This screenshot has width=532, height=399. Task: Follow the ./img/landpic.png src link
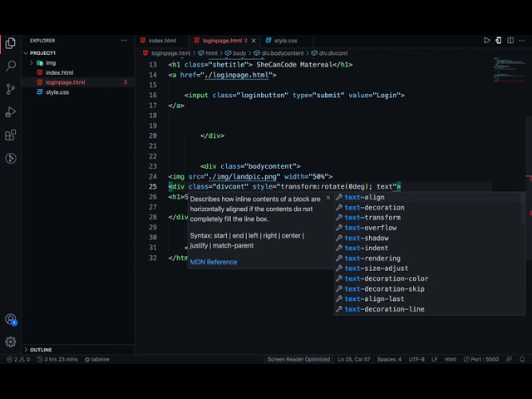pos(243,176)
